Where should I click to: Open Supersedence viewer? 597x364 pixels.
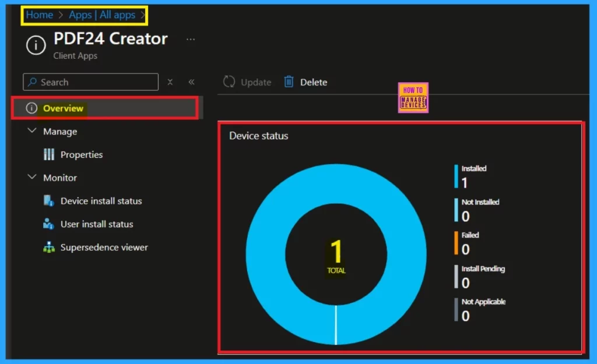104,248
